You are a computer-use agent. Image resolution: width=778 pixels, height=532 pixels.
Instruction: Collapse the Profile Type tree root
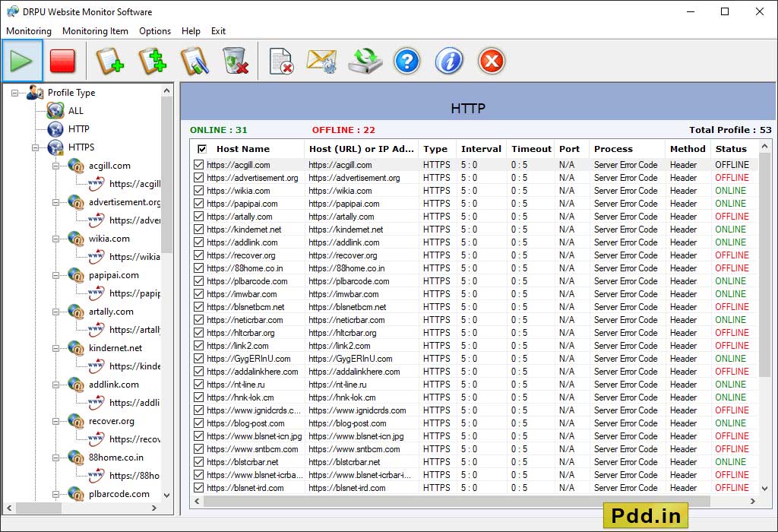[15, 93]
